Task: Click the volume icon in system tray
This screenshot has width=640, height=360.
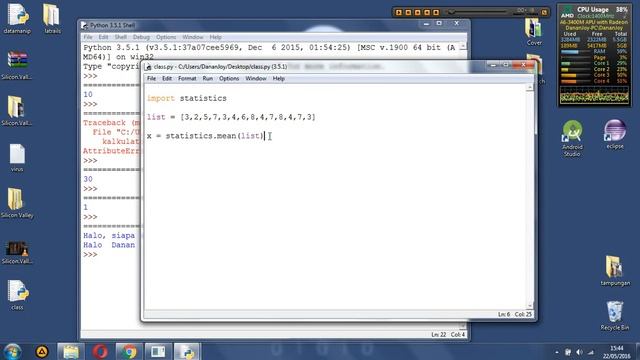Action: [580, 352]
